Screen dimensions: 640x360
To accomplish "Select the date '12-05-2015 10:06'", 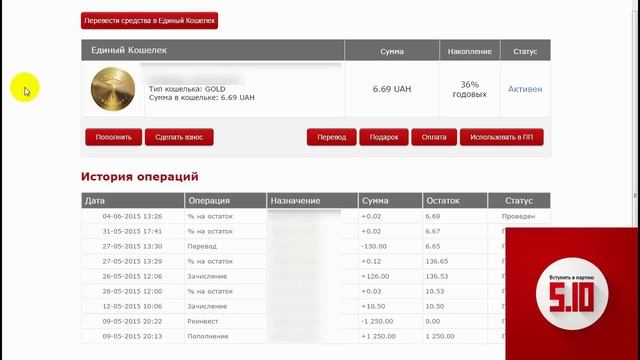I will [132, 307].
